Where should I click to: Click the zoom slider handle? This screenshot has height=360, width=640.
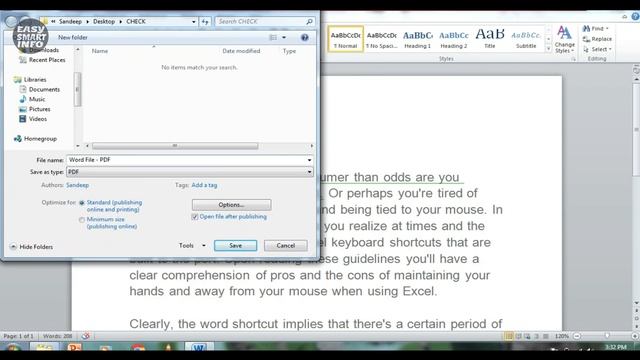pyautogui.click(x=607, y=336)
